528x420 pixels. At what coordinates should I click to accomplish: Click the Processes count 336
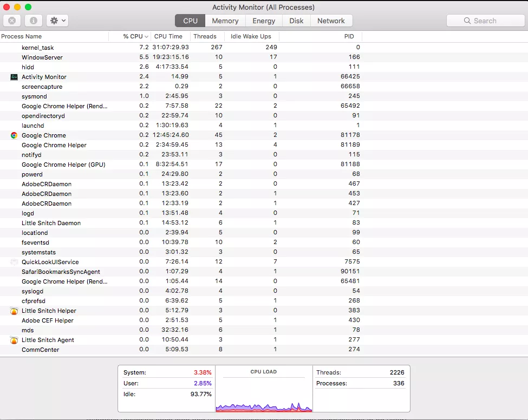399,383
